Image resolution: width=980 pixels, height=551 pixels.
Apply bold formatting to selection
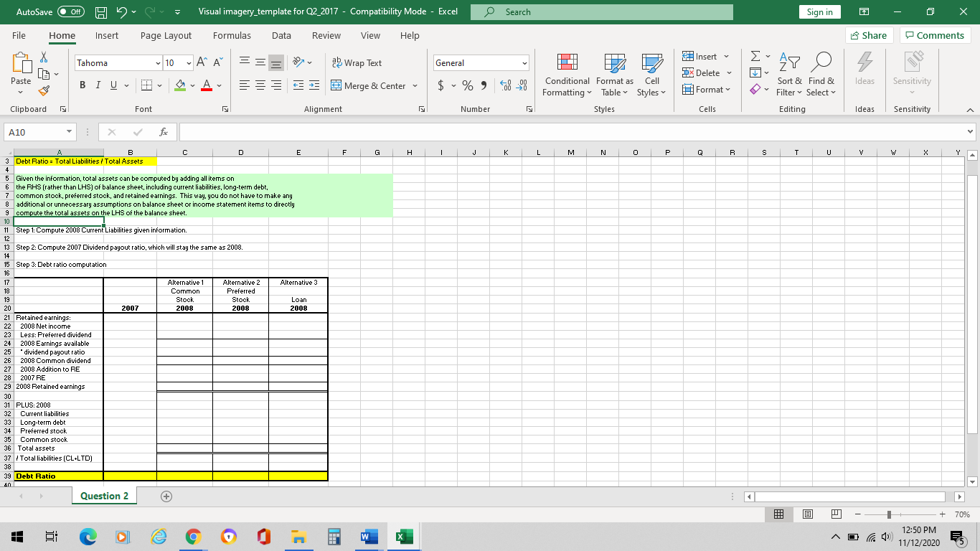82,85
